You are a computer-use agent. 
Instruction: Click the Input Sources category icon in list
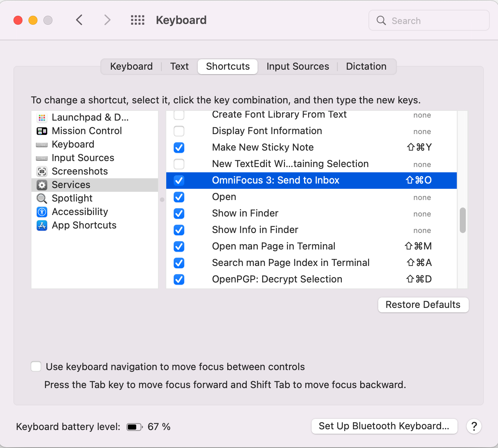(x=42, y=158)
